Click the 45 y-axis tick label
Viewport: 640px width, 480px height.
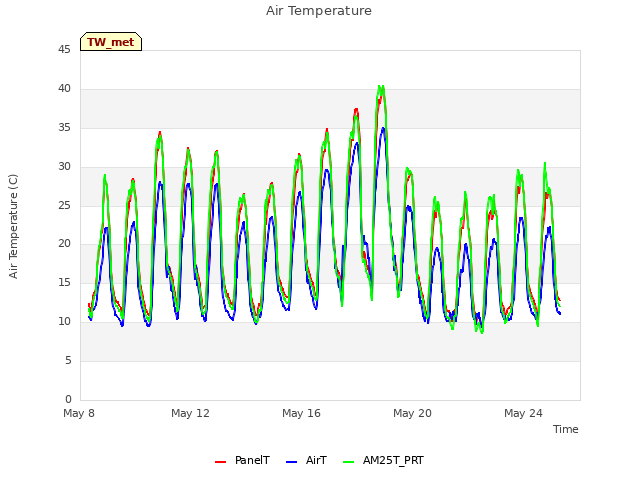point(64,49)
